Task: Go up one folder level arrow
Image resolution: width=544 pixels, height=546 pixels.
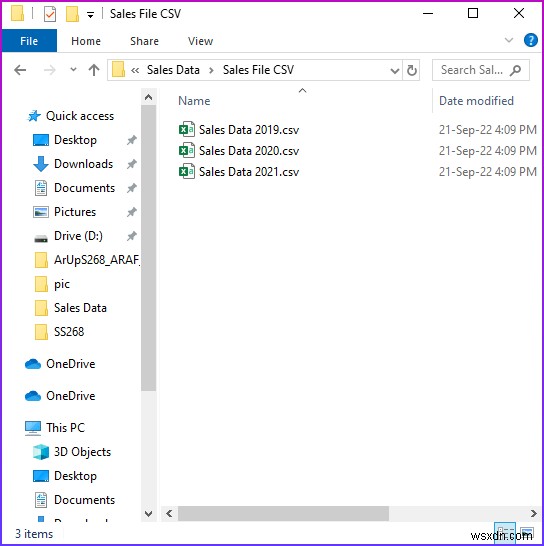Action: [x=94, y=70]
